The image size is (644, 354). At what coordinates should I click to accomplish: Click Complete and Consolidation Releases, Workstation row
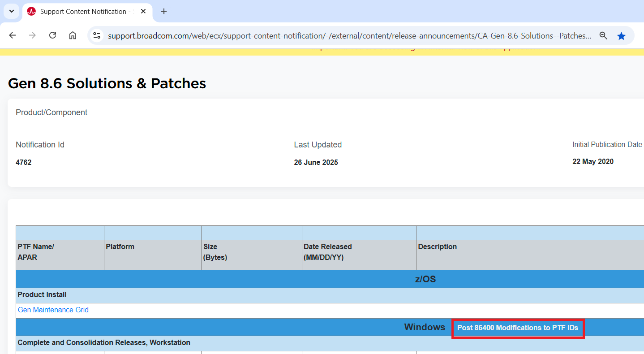click(x=330, y=343)
